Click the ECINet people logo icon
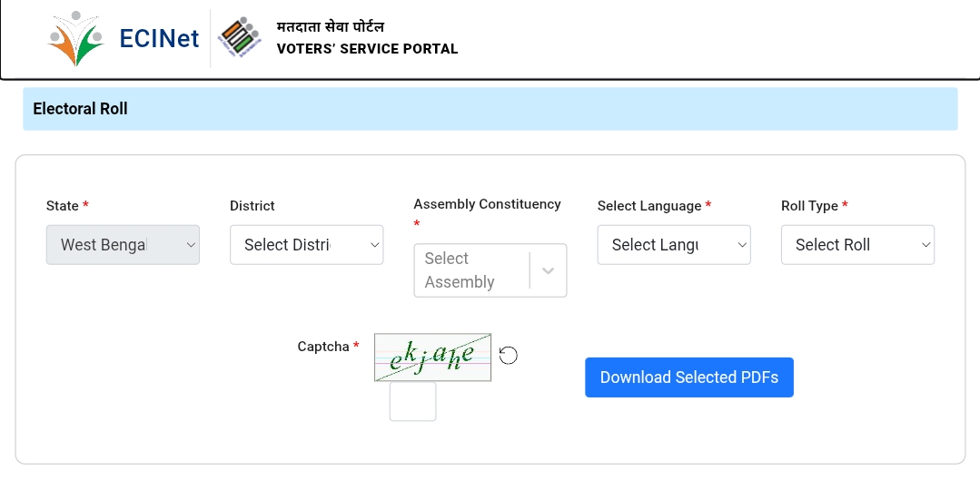 tap(77, 39)
